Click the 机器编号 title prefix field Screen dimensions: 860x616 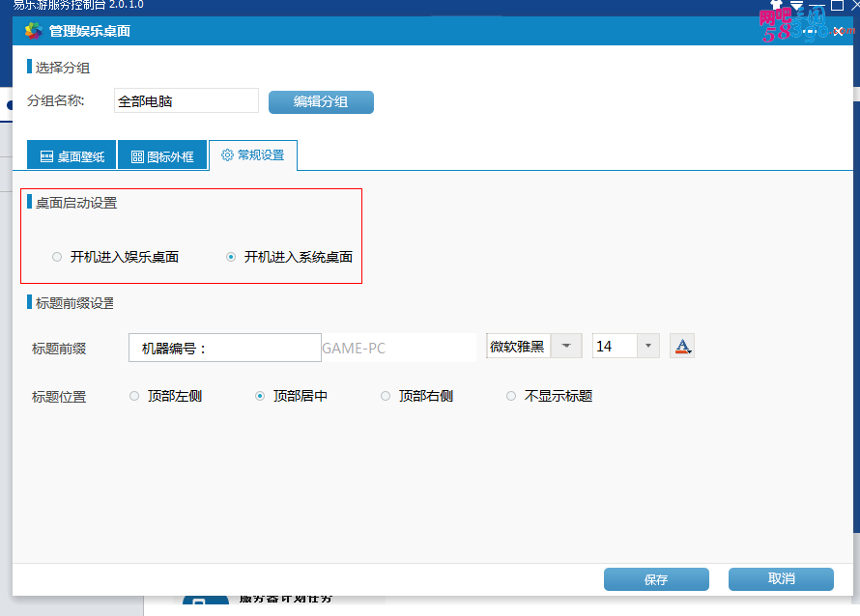click(x=225, y=348)
